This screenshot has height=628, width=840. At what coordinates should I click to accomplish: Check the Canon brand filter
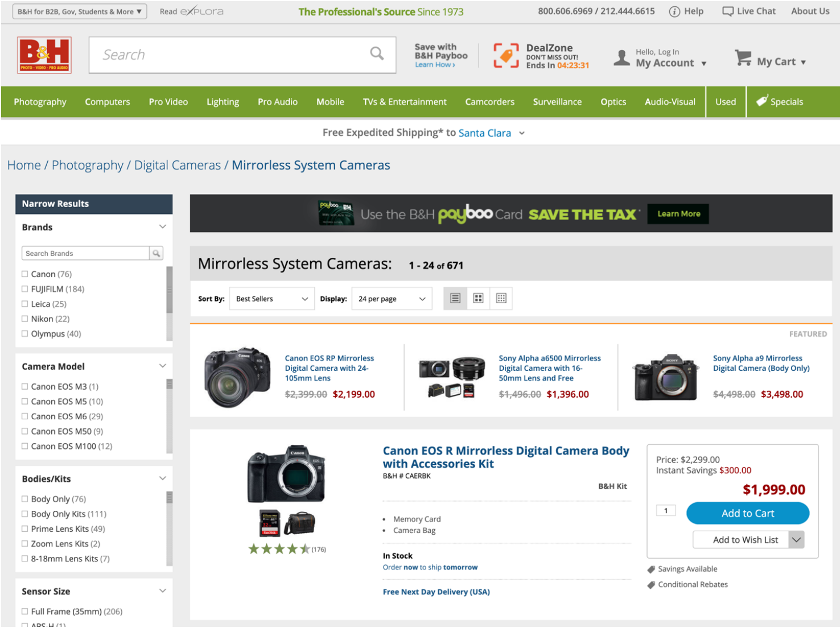click(24, 274)
